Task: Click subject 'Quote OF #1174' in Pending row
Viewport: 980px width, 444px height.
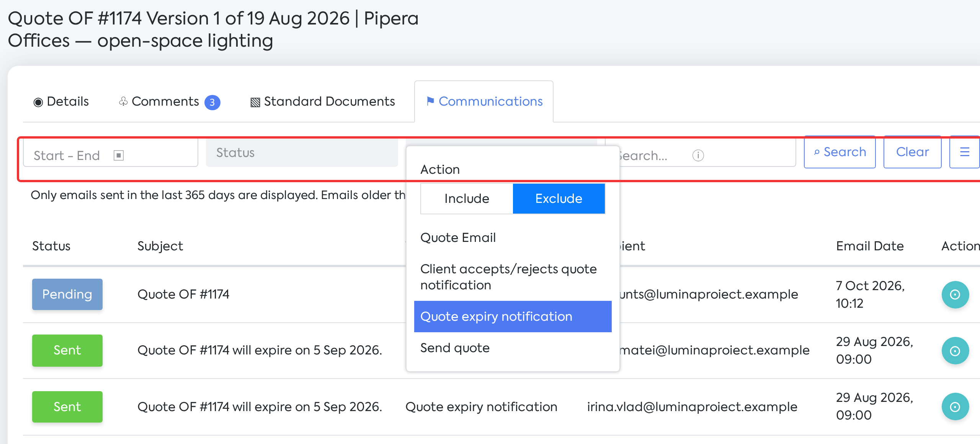Action: pyautogui.click(x=183, y=294)
